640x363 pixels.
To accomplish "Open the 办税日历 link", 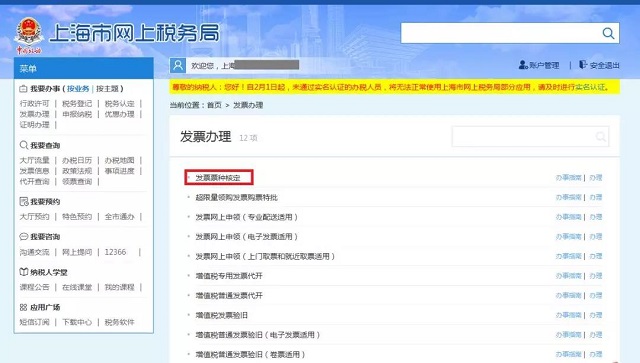I will [77, 160].
